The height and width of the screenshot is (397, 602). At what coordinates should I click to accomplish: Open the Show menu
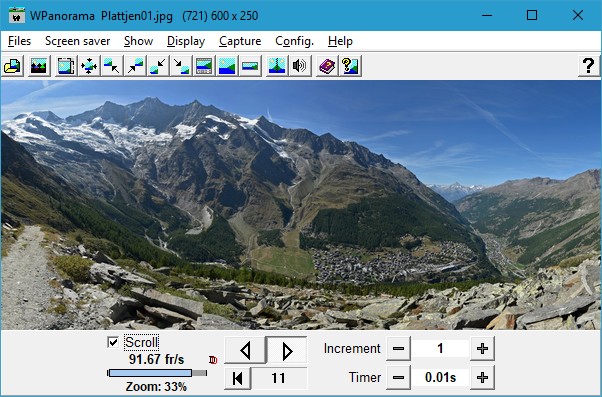(x=138, y=41)
